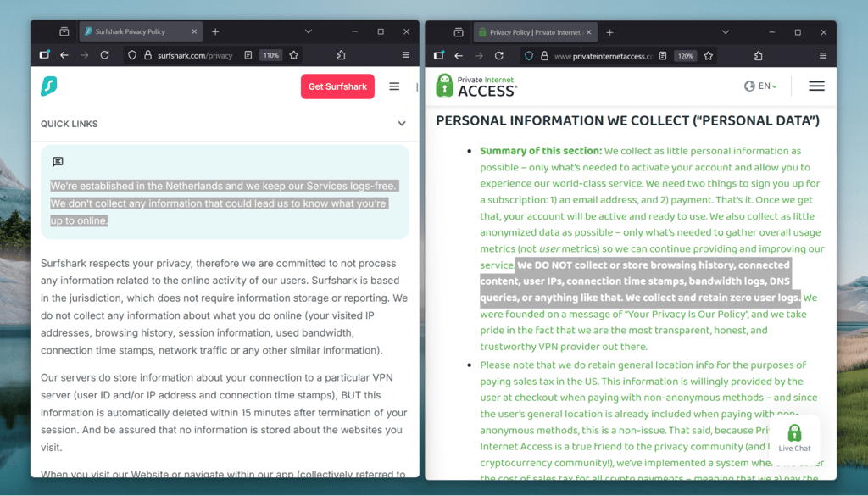The height and width of the screenshot is (496, 868).
Task: Go back in Private Internet Access window
Action: (x=459, y=55)
